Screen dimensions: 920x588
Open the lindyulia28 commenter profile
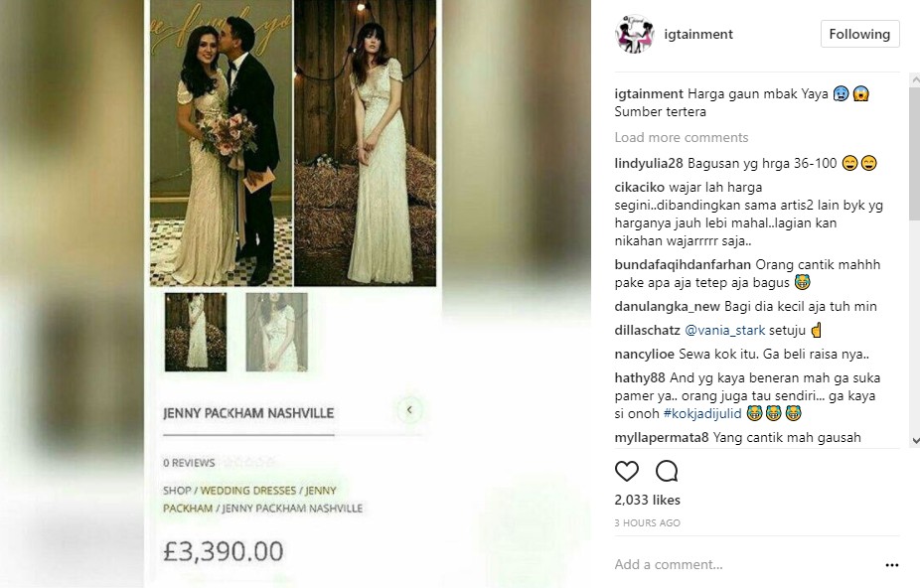click(649, 163)
